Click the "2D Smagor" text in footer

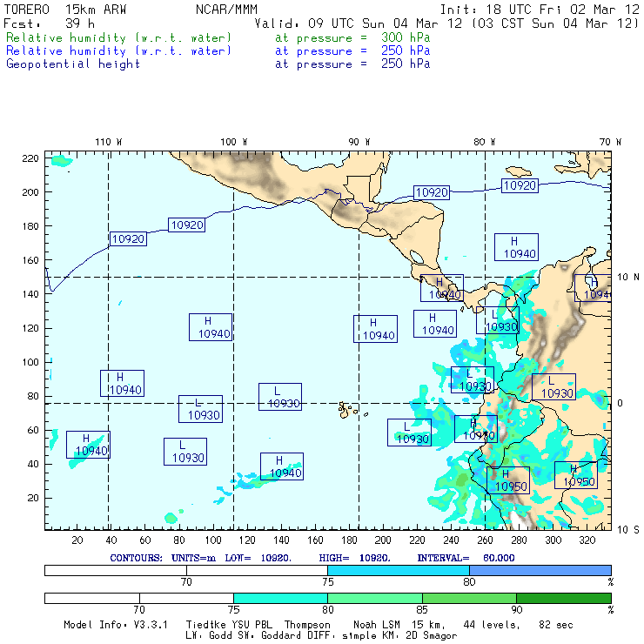(432, 636)
